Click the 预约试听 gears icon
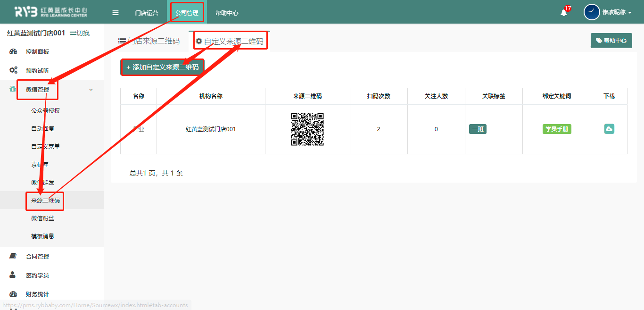 pos(13,70)
